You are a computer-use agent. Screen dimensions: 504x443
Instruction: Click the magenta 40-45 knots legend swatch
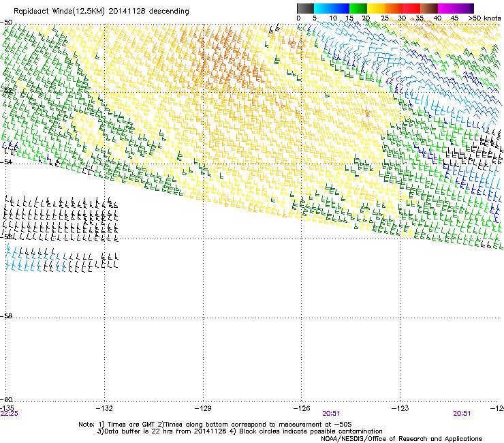447,8
